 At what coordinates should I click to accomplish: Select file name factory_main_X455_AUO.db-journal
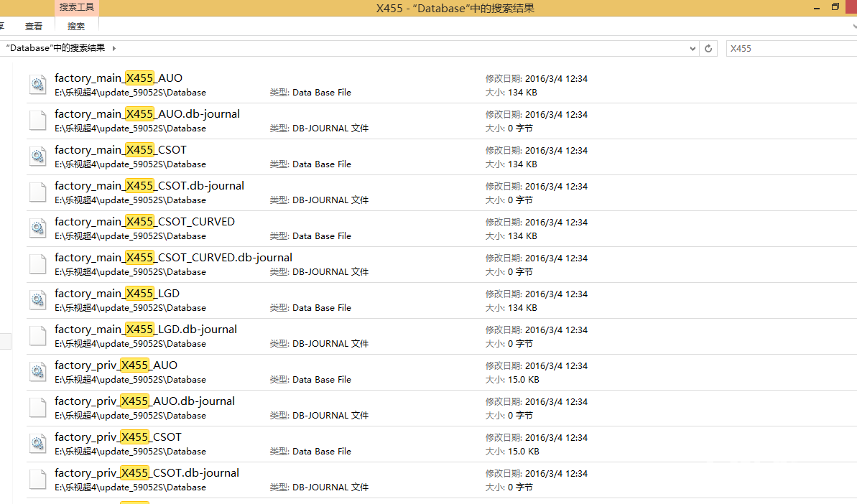147,114
